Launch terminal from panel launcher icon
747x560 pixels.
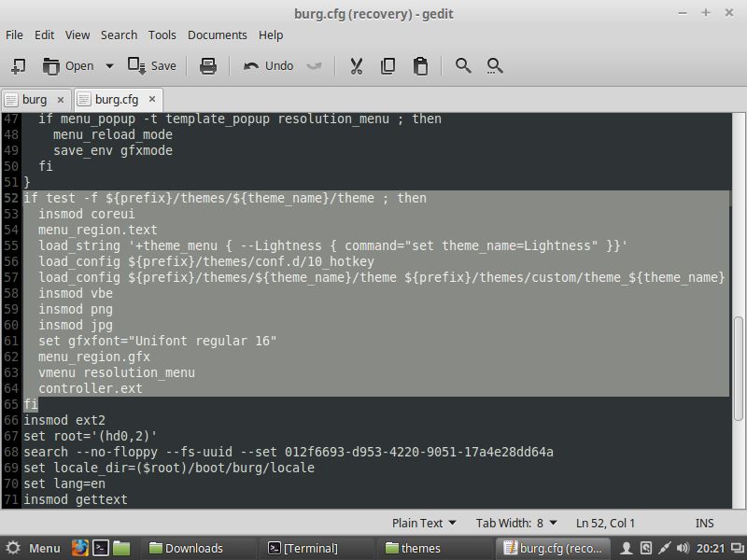(101, 548)
